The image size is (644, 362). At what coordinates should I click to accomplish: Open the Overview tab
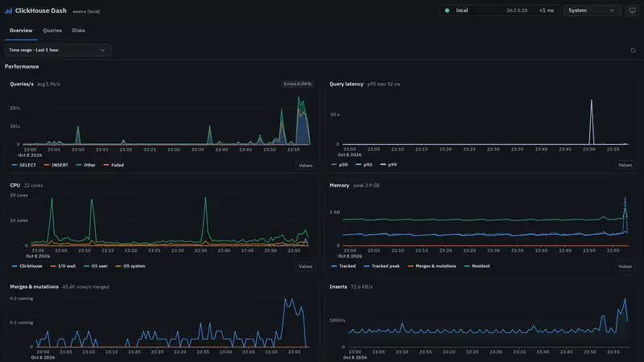coord(21,31)
